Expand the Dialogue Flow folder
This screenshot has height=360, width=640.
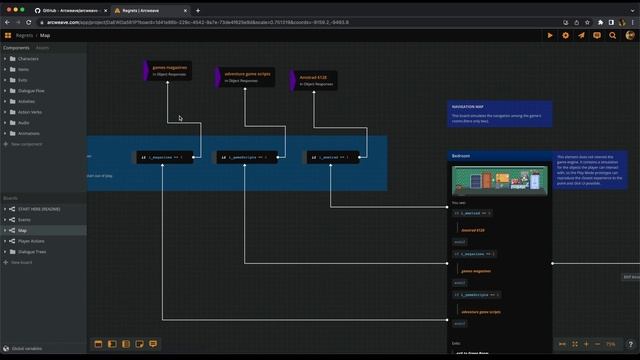pyautogui.click(x=5, y=91)
